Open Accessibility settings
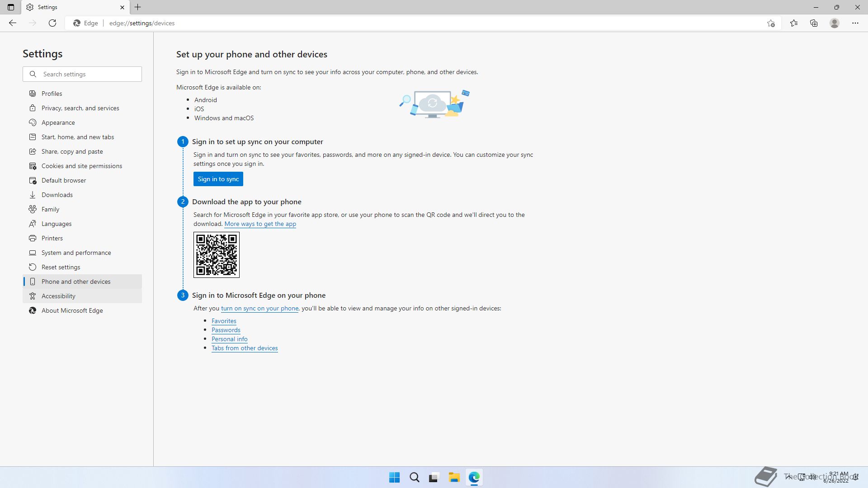 coord(82,296)
